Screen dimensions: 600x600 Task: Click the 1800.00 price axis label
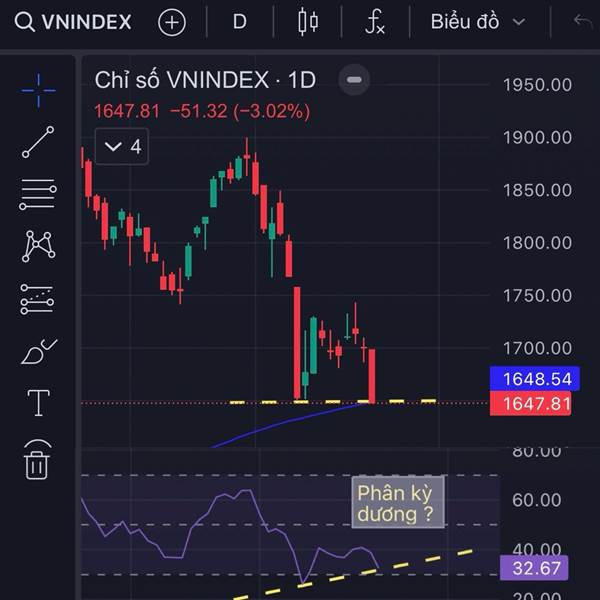click(x=537, y=243)
